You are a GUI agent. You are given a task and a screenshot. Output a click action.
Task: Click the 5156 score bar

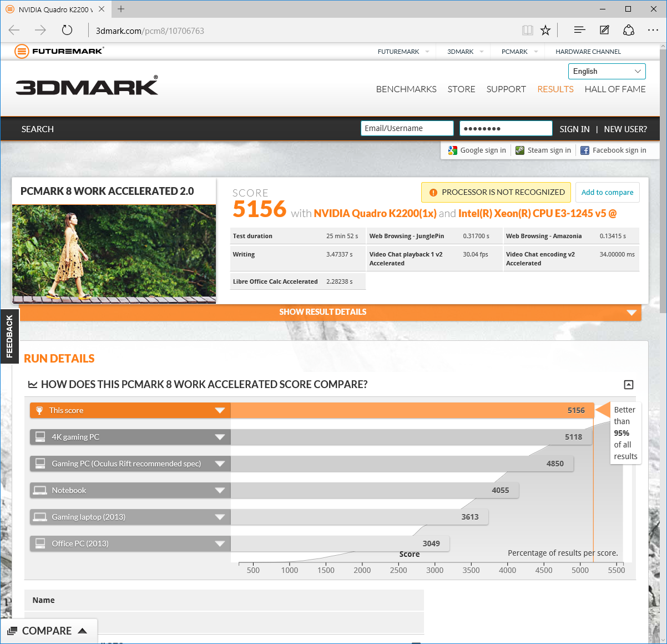pos(412,410)
